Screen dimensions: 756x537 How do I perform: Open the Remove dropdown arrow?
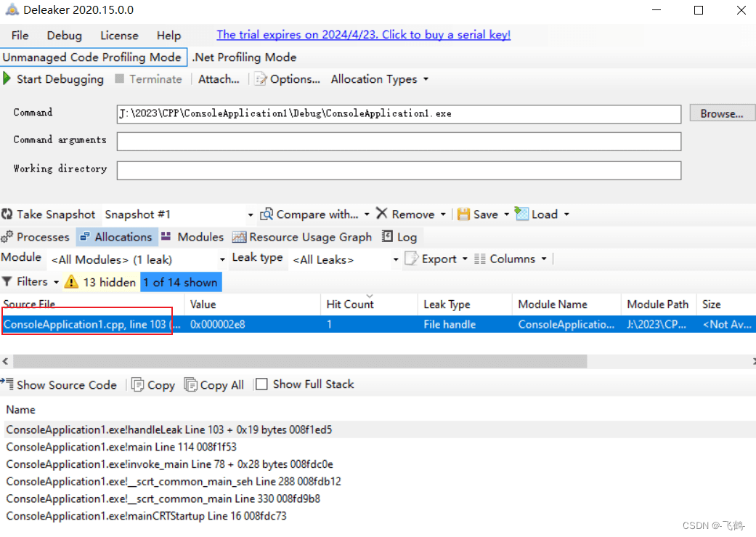pyautogui.click(x=443, y=214)
